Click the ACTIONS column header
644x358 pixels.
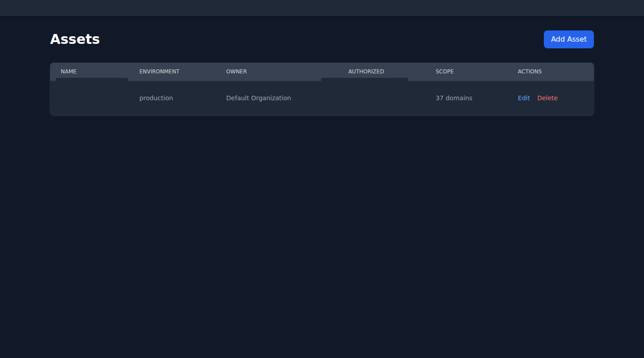coord(530,72)
